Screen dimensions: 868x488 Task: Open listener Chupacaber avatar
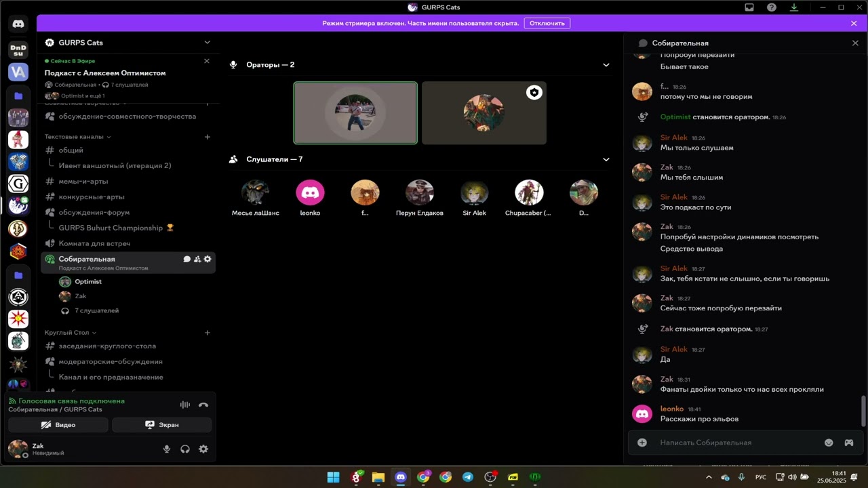pyautogui.click(x=529, y=192)
